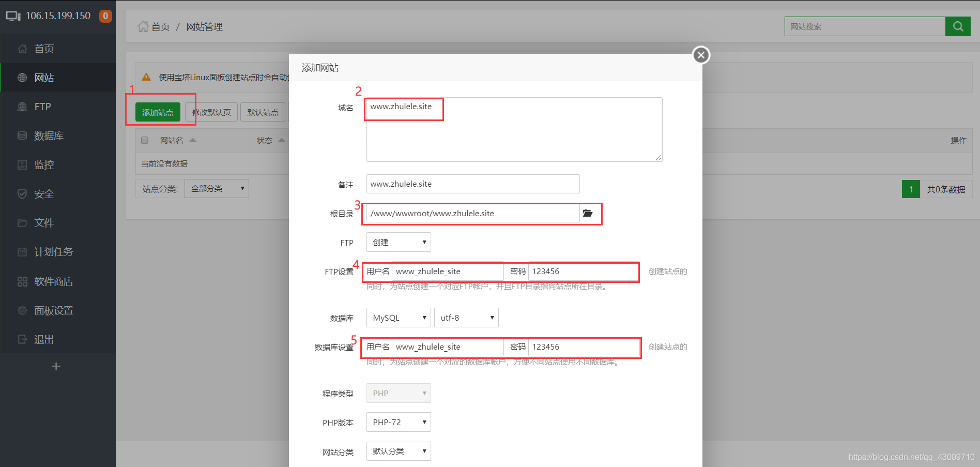The height and width of the screenshot is (467, 980).
Task: Click the FTP 密码 input
Action: click(x=584, y=271)
